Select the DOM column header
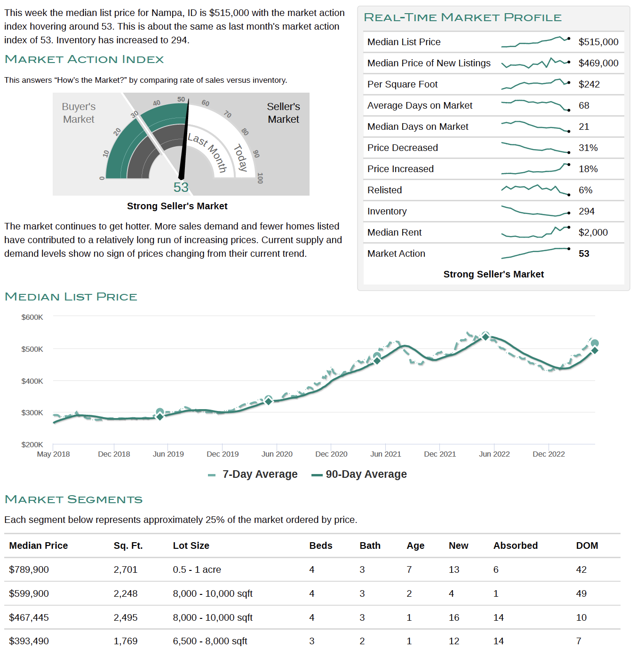This screenshot has height=672, width=637. click(x=587, y=546)
